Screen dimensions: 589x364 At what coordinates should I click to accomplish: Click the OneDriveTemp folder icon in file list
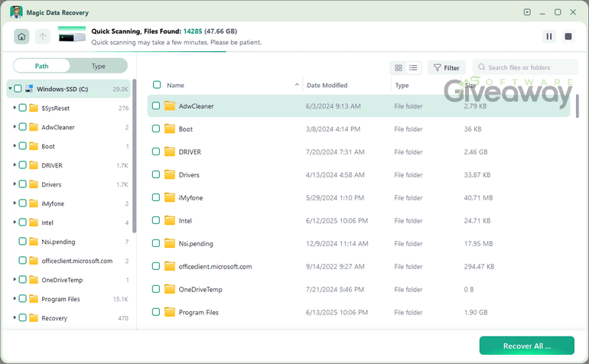click(x=170, y=289)
